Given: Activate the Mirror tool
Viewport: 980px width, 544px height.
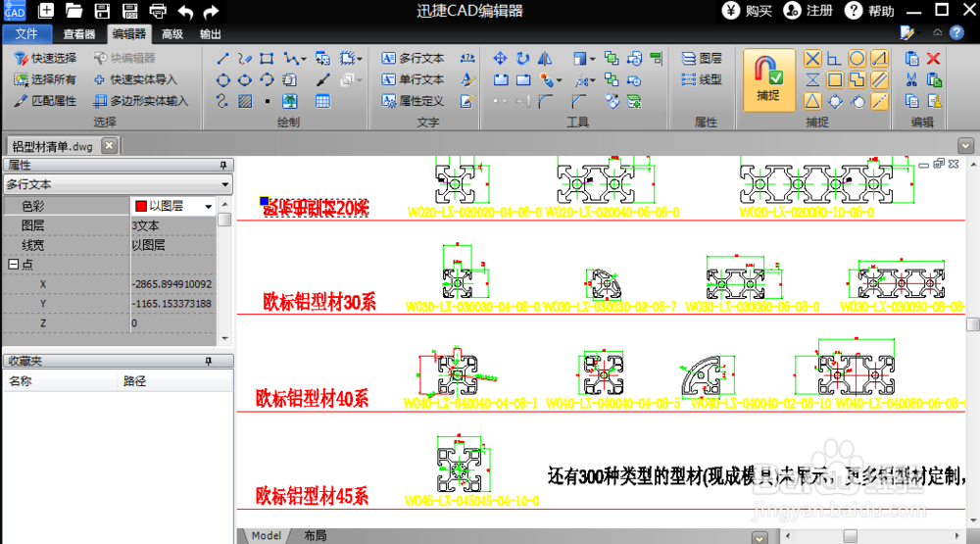Looking at the screenshot, I should 545,59.
